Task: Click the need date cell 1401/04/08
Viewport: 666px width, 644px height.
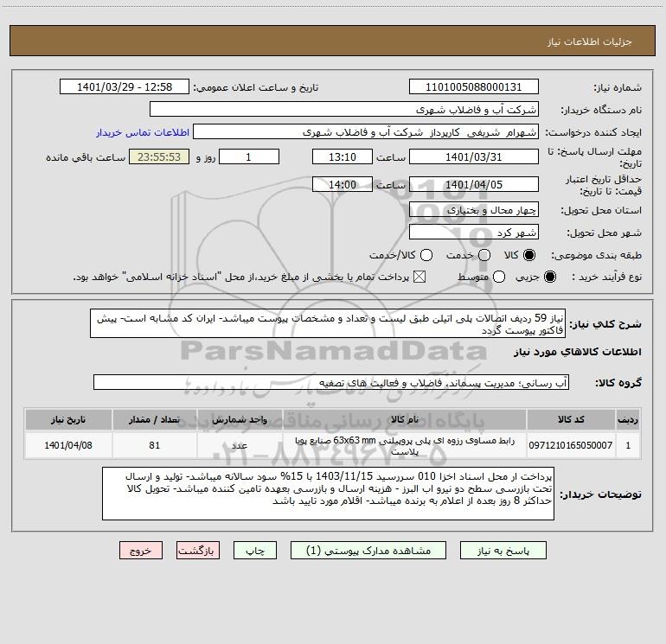Action: [68, 445]
